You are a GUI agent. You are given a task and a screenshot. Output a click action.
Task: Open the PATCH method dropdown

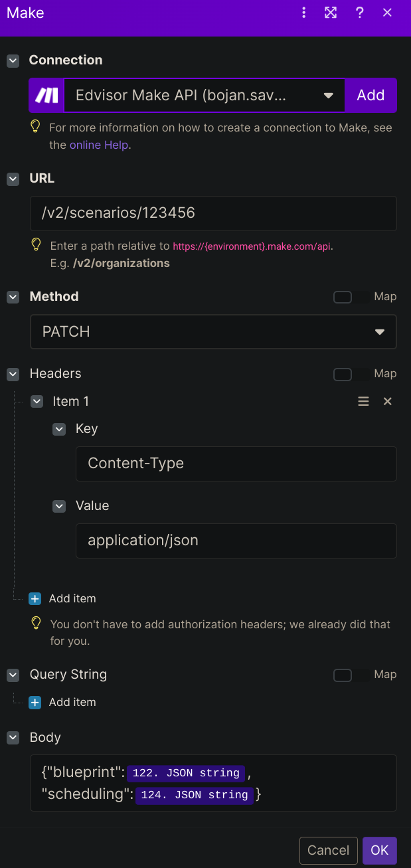pyautogui.click(x=213, y=331)
